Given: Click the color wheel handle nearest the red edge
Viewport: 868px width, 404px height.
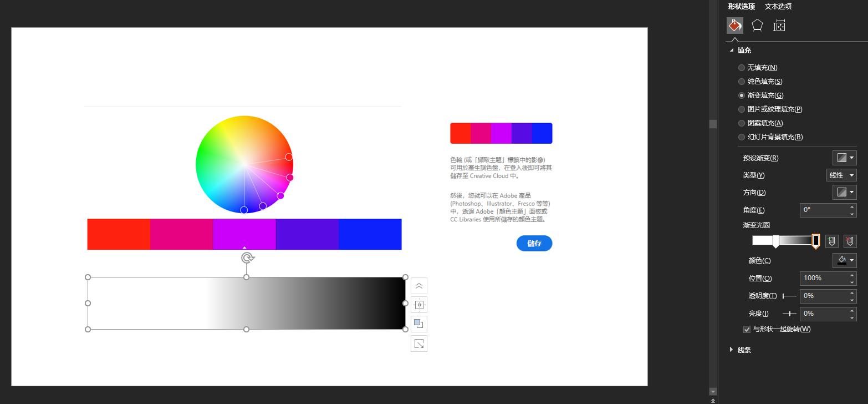Looking at the screenshot, I should pyautogui.click(x=289, y=157).
